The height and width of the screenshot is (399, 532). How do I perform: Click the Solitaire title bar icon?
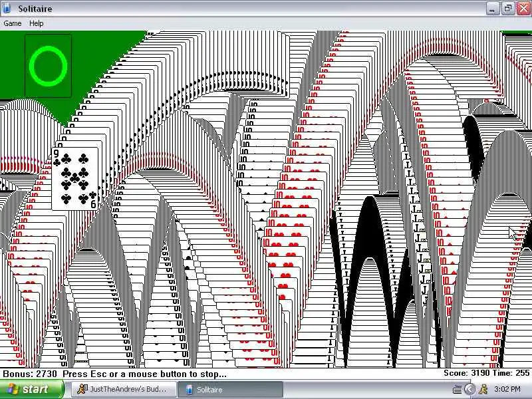(7, 8)
